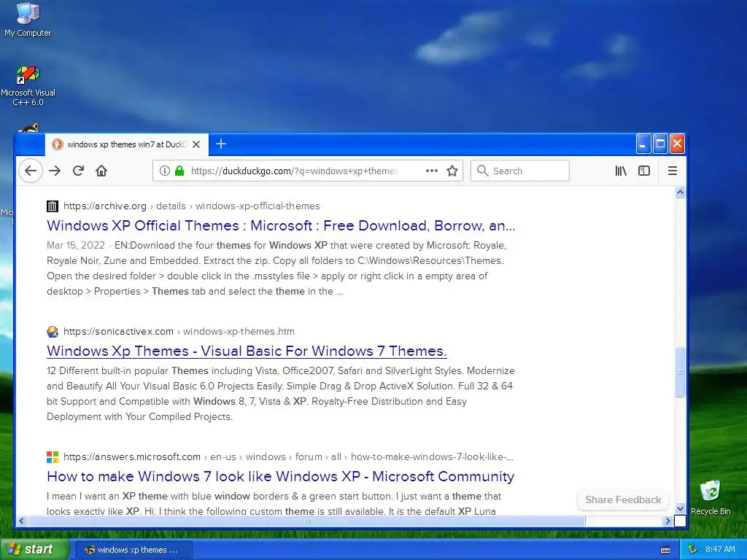Click the https://answers.microsoft.com breadcrumb URL
The height and width of the screenshot is (560, 747).
(x=132, y=456)
